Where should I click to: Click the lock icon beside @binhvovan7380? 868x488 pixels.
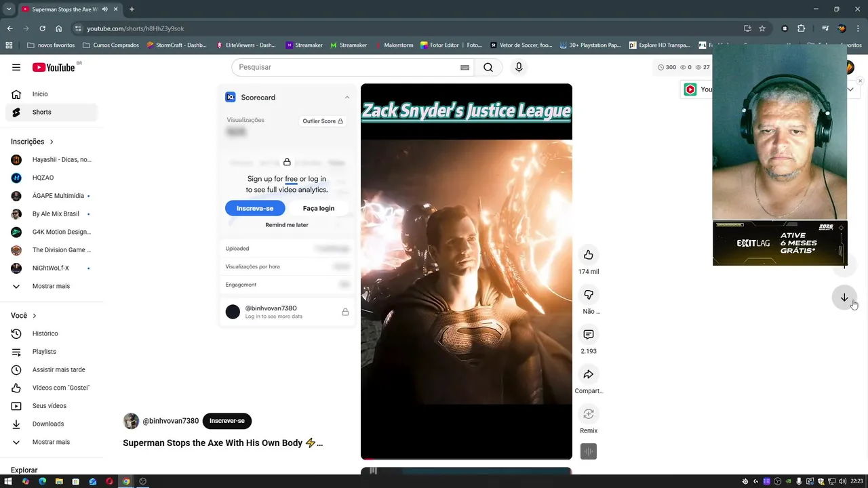(345, 312)
